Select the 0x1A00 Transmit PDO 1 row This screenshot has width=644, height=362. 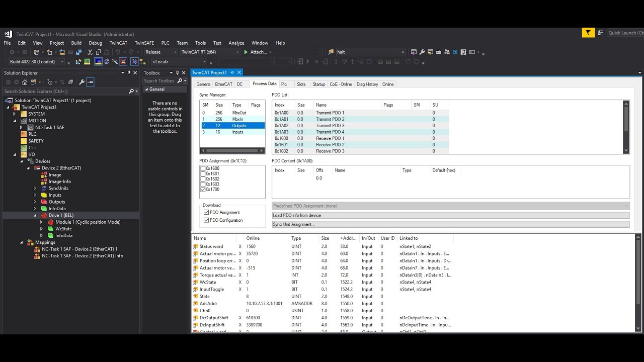pyautogui.click(x=360, y=113)
